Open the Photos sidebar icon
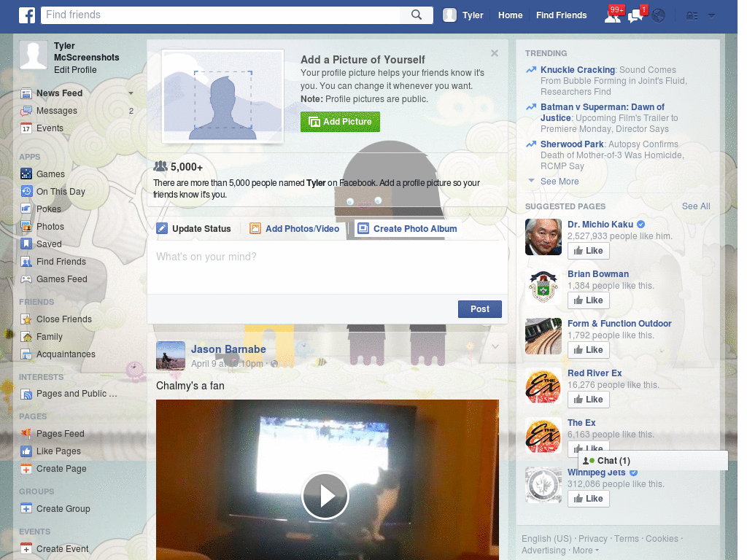 (x=26, y=227)
